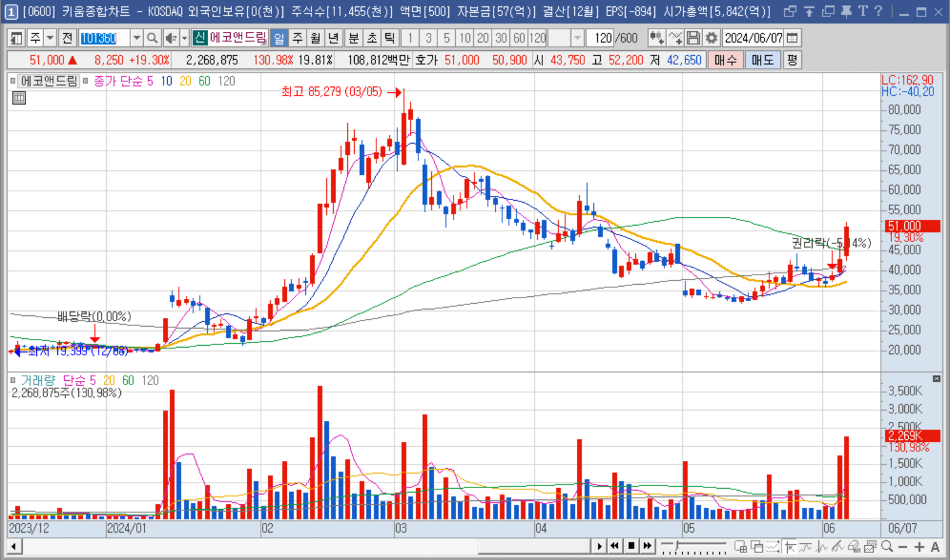Click the eraser tool icon in the bottom toolbar

click(854, 547)
